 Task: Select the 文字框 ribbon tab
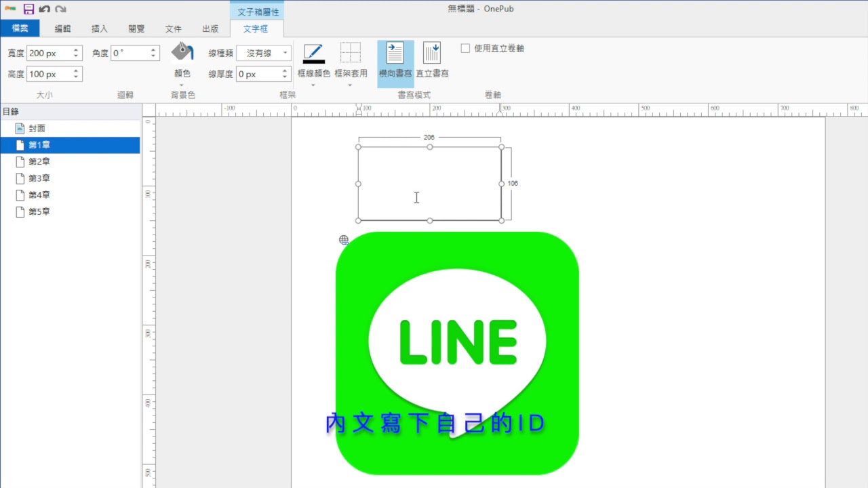coord(256,28)
